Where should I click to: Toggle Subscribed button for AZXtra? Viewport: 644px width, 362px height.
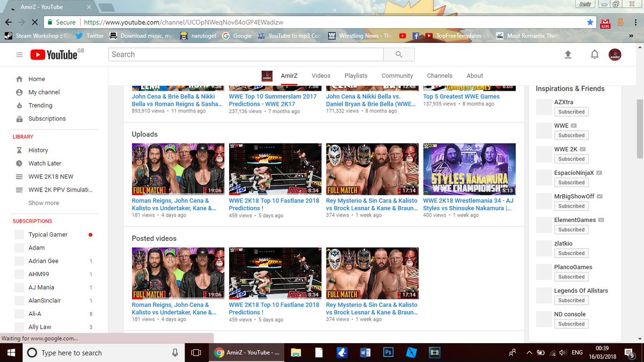pyautogui.click(x=571, y=112)
